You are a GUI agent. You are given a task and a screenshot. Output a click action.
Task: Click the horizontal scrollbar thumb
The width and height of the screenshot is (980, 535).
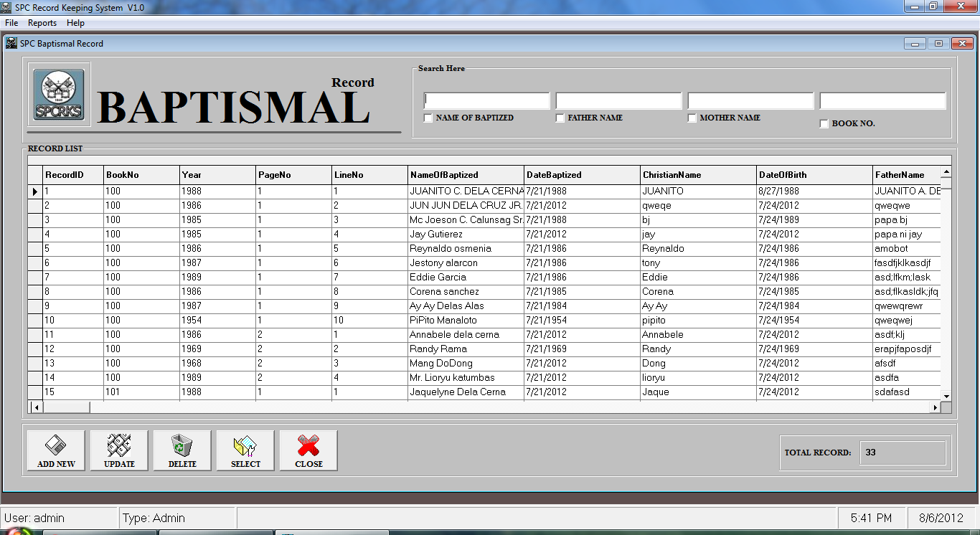pyautogui.click(x=67, y=407)
